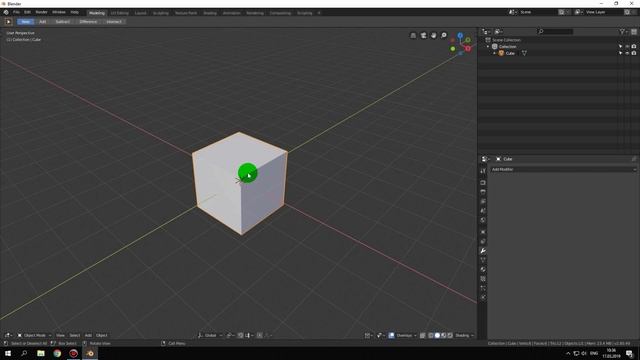640x360 pixels.
Task: Toggle Collection render camera icon
Action: point(634,47)
